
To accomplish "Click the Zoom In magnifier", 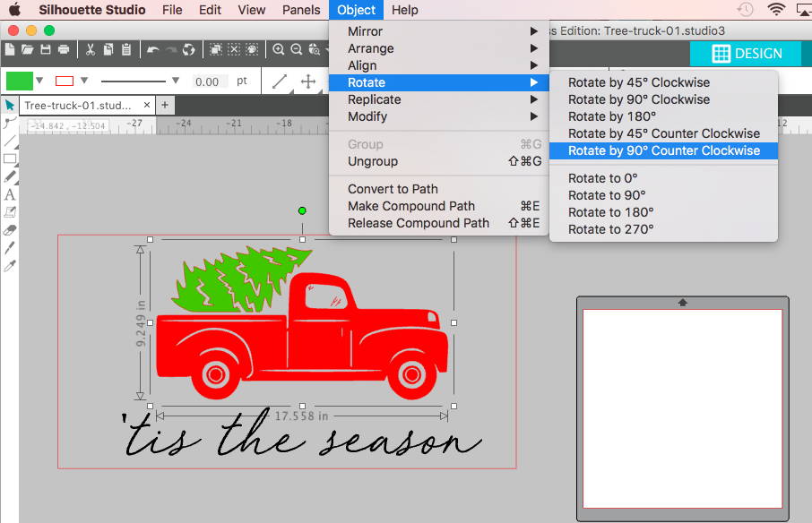I will click(279, 49).
